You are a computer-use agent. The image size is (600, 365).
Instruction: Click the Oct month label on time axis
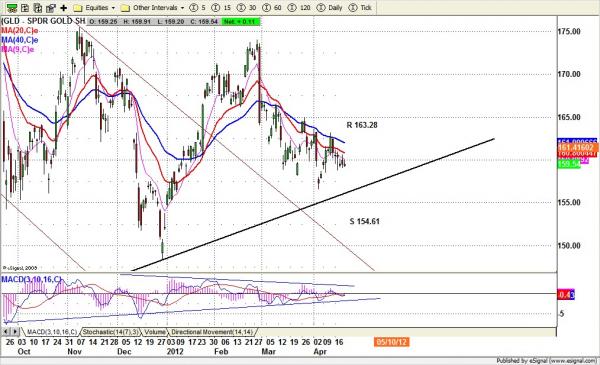(x=24, y=351)
